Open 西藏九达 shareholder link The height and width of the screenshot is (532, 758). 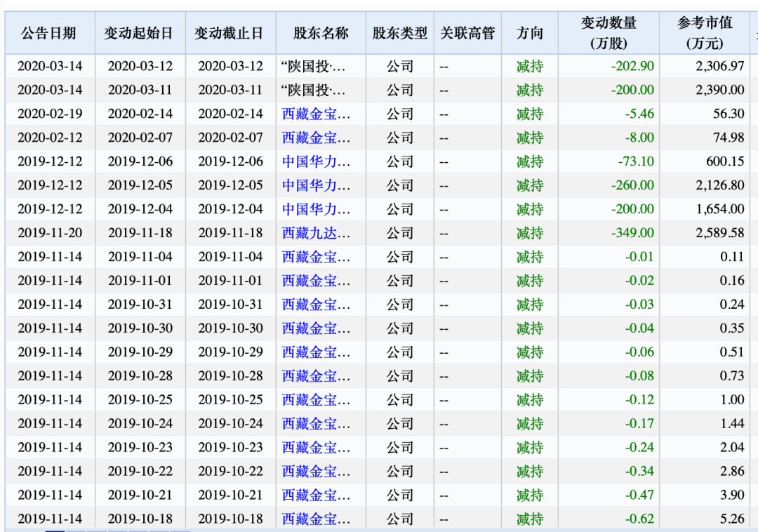(x=316, y=233)
